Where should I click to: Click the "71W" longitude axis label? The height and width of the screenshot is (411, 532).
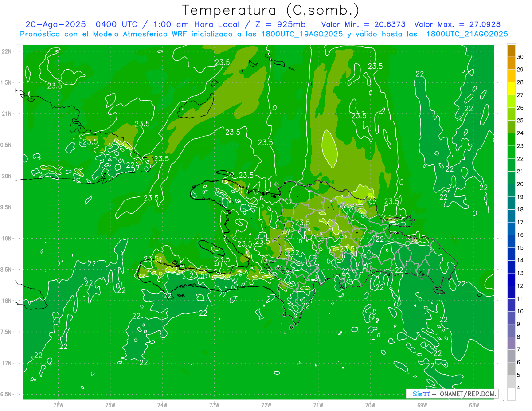318,405
